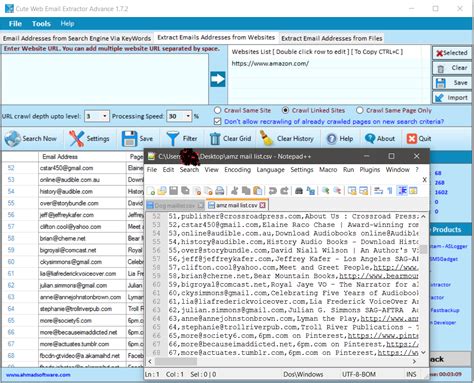
Task: Open Help menu in Email Extractor menubar
Action: 67,24
